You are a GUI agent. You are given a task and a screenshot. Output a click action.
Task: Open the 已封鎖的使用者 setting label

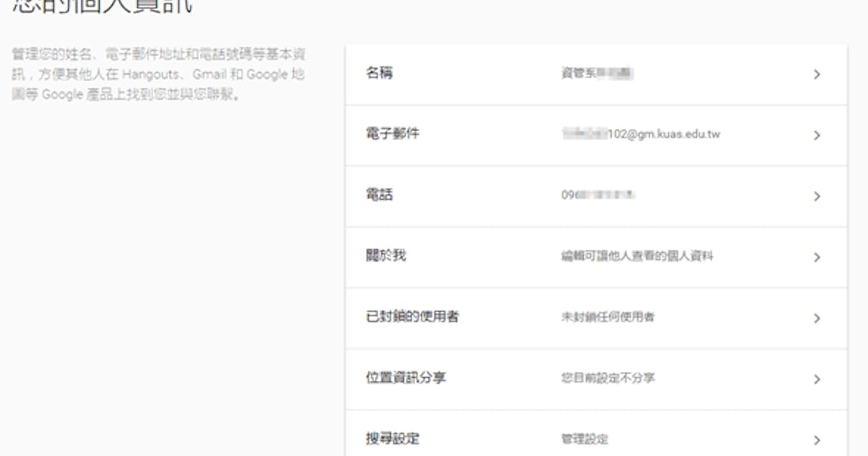(x=412, y=317)
